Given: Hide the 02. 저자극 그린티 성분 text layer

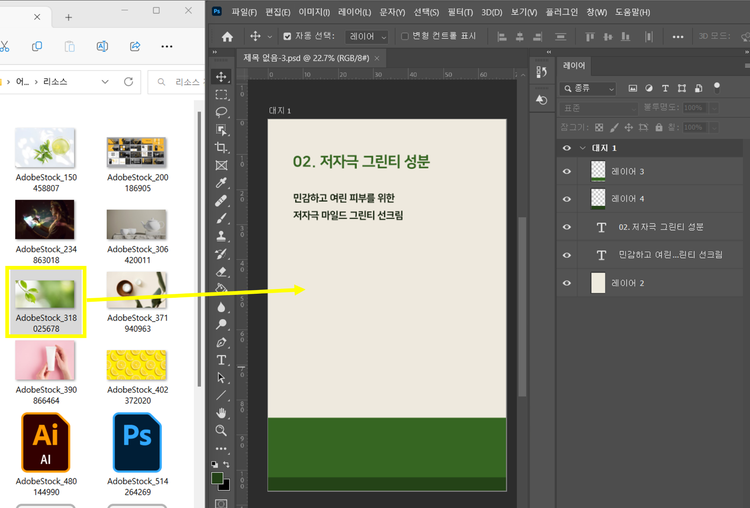Looking at the screenshot, I should click(x=567, y=227).
